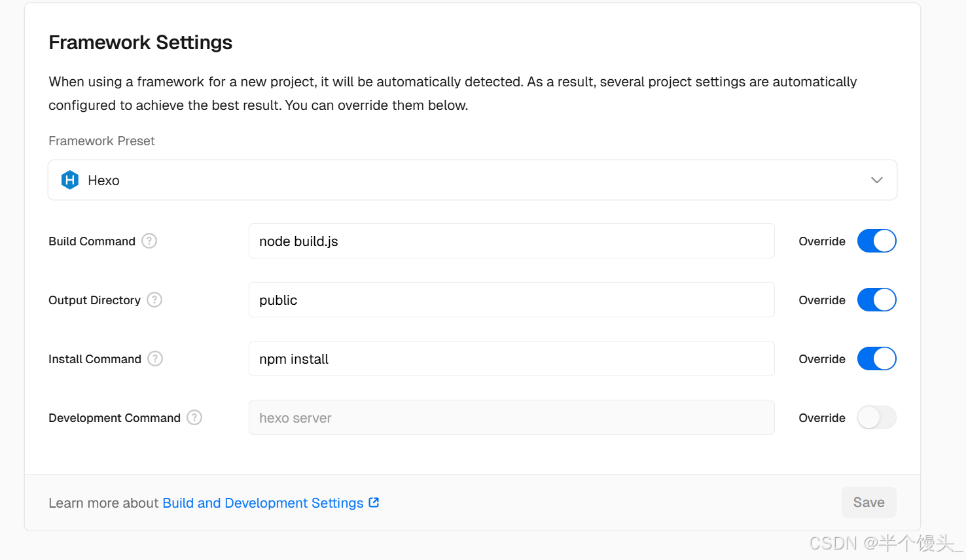966x560 pixels.
Task: Expand preset list using chevron arrow
Action: tap(877, 180)
